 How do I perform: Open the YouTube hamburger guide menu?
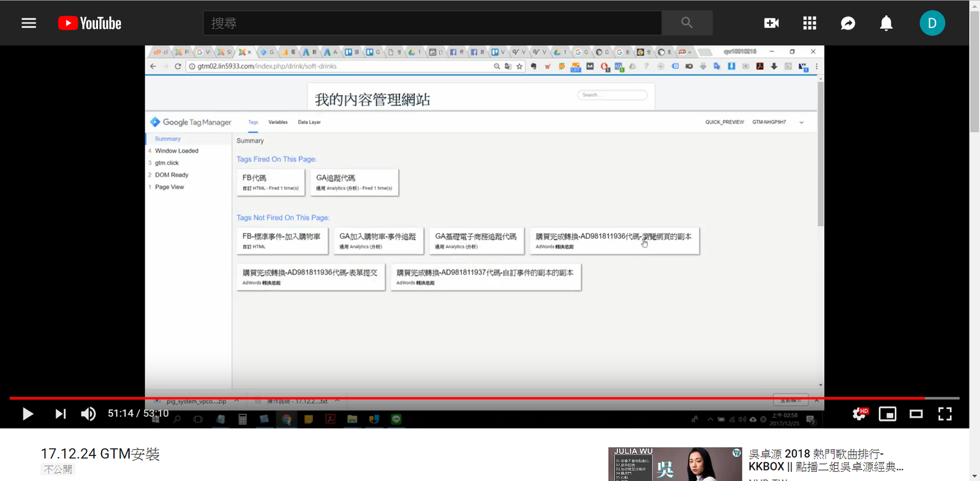click(29, 23)
